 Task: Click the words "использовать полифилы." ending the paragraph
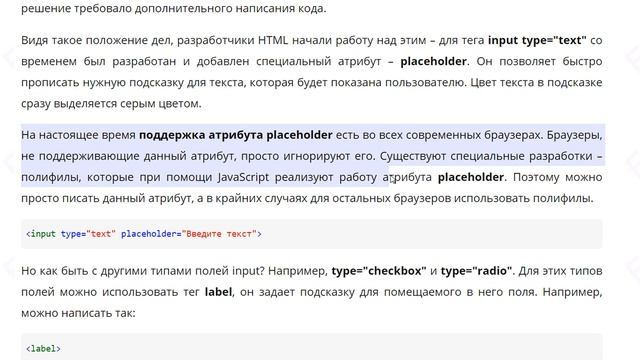524,198
